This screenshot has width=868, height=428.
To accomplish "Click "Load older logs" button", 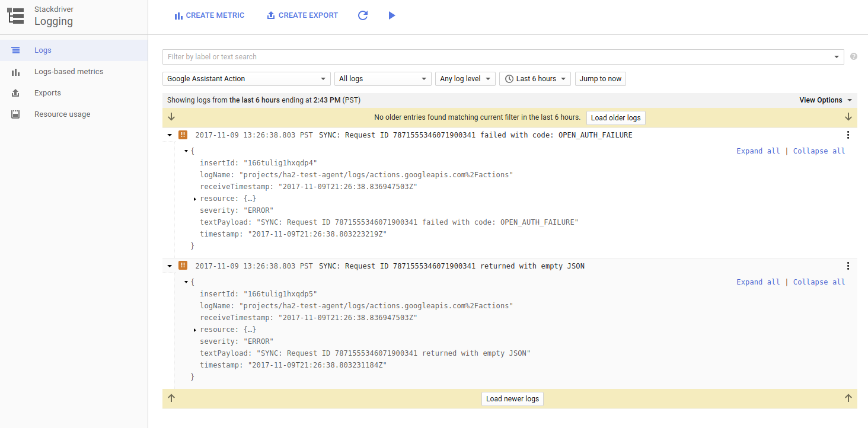I will pos(615,117).
